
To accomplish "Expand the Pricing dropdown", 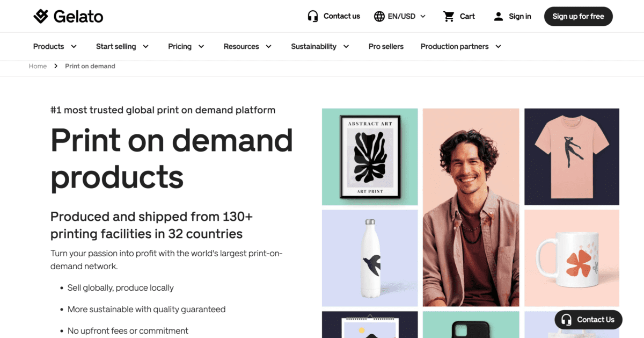I will pos(186,46).
